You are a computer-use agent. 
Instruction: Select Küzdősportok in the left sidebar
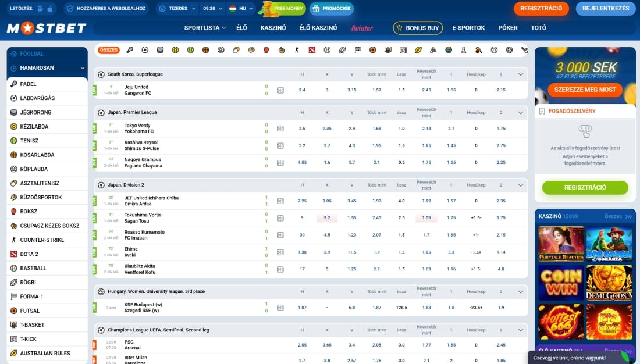pos(47,197)
